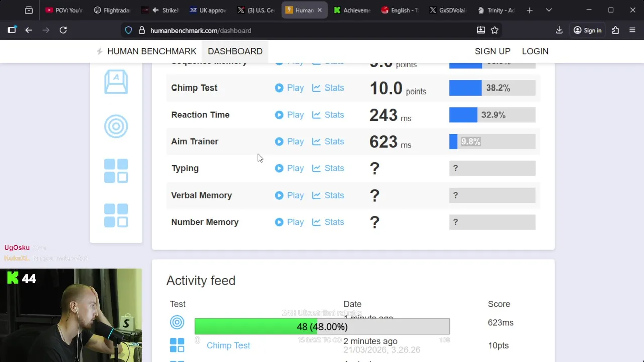This screenshot has width=644, height=362.
Task: Click the streamer webcam overlay
Action: click(71, 315)
